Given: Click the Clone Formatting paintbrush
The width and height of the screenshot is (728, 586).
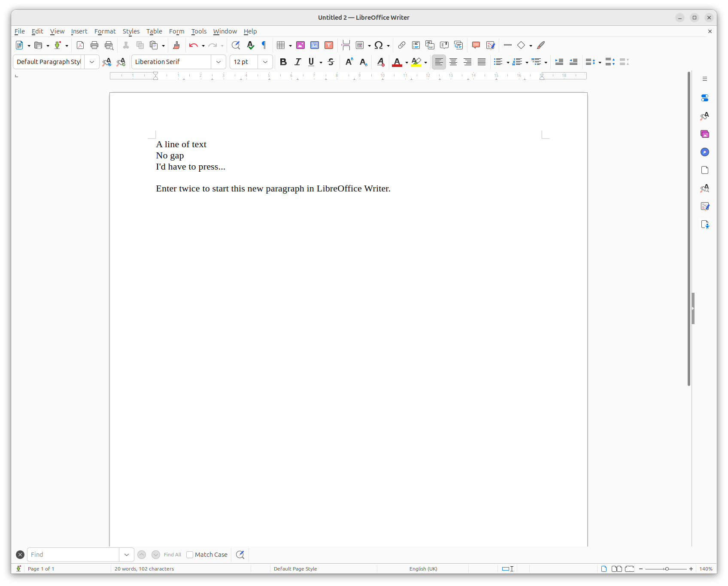Looking at the screenshot, I should 176,45.
